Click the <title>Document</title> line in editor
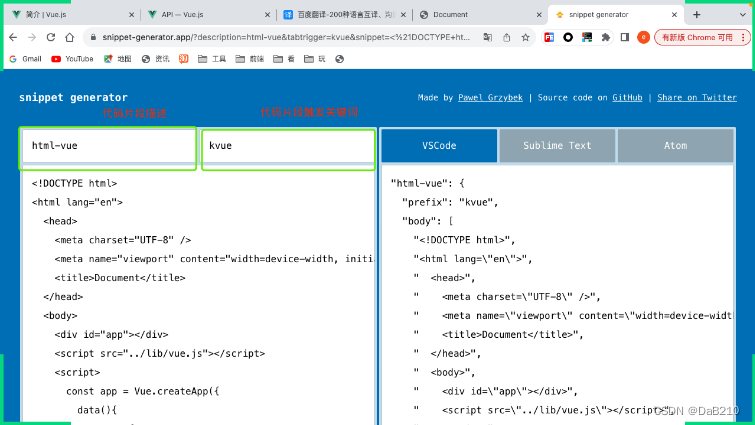The height and width of the screenshot is (425, 755). [120, 278]
